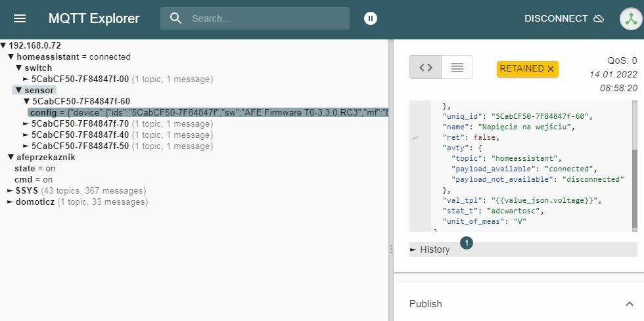This screenshot has width=644, height=321.
Task: Expand 5CabCF50-7F84847f-70 topic
Action: [x=26, y=123]
